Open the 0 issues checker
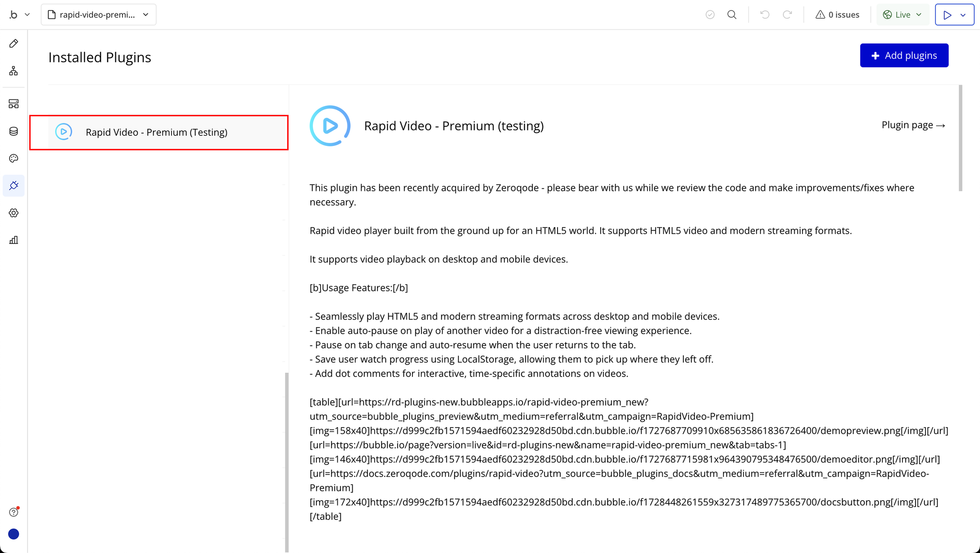980x553 pixels. 837,15
